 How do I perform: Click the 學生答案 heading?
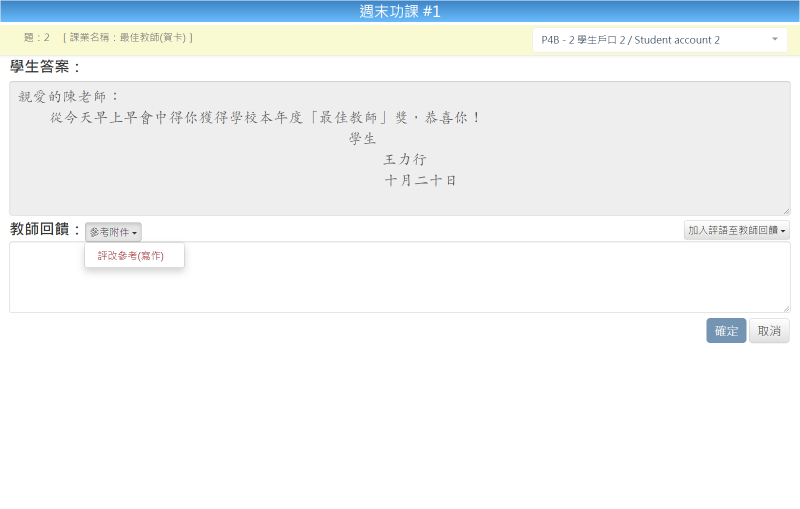(46, 67)
